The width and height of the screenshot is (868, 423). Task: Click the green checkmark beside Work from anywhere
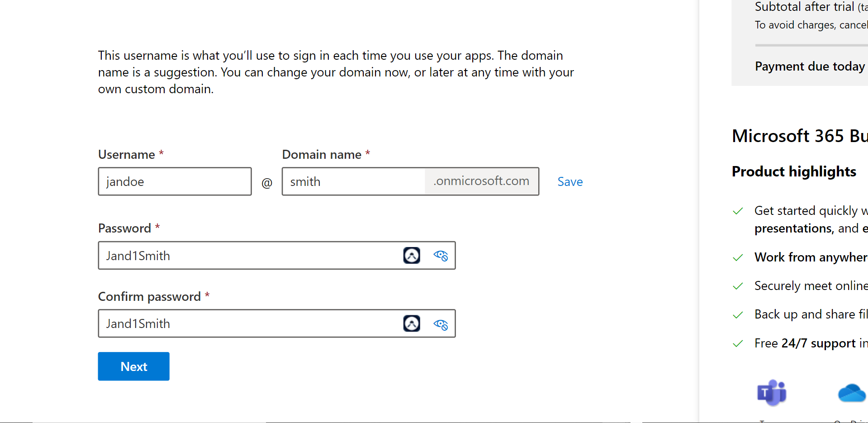point(738,258)
